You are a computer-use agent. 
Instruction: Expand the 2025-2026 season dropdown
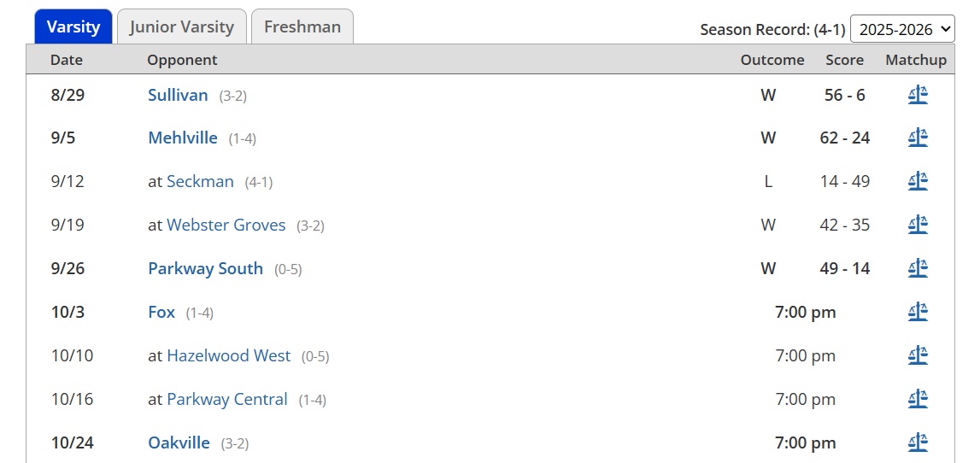coord(902,28)
